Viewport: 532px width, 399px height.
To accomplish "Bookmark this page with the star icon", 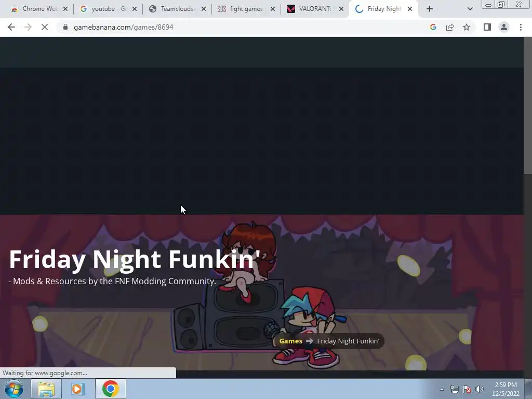I will 467,27.
